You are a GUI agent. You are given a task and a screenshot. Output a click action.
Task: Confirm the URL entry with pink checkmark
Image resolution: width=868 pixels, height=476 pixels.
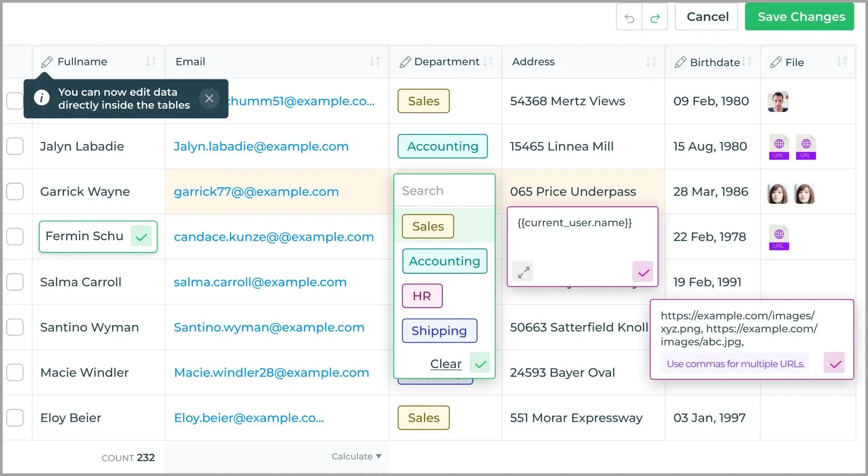835,363
